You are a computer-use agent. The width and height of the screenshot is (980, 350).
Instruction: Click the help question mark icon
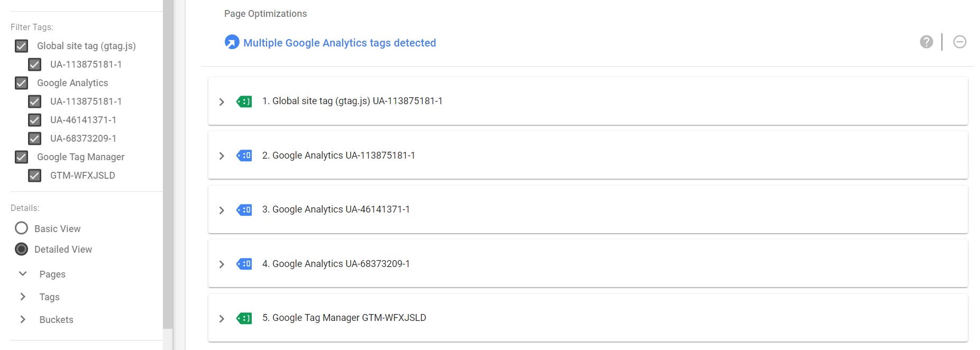click(x=926, y=42)
